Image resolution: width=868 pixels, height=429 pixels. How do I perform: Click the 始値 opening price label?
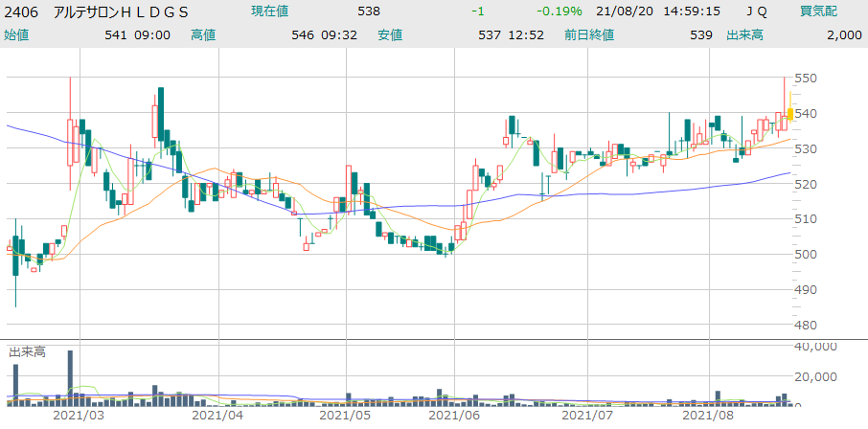[x=18, y=35]
